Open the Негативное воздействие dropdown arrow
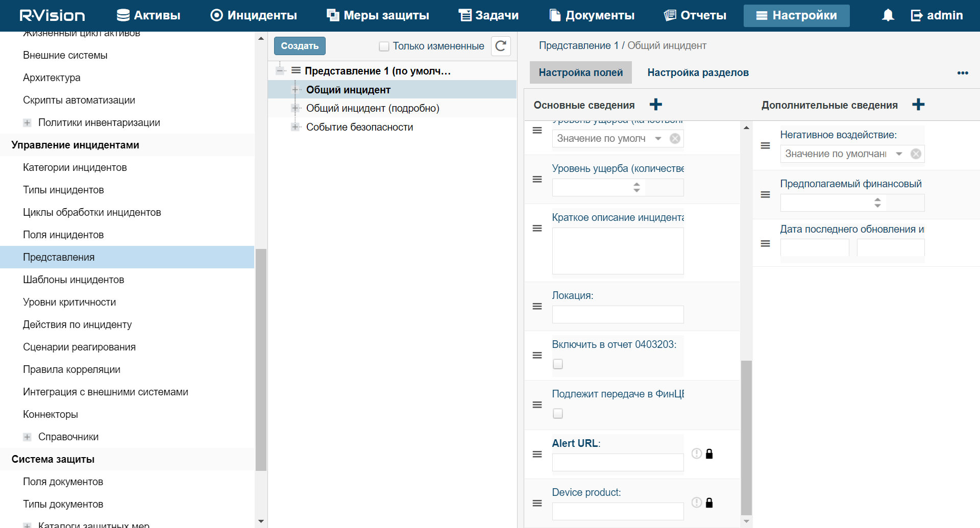 pyautogui.click(x=899, y=154)
